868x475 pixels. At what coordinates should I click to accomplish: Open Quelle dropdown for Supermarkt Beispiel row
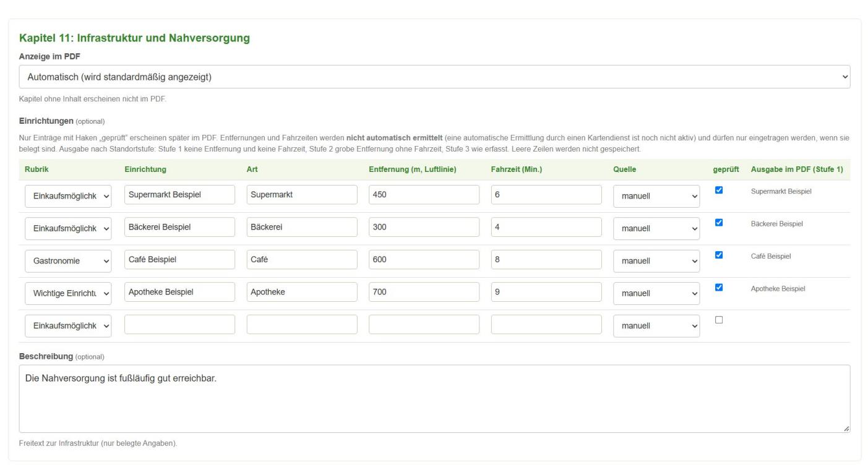(656, 196)
